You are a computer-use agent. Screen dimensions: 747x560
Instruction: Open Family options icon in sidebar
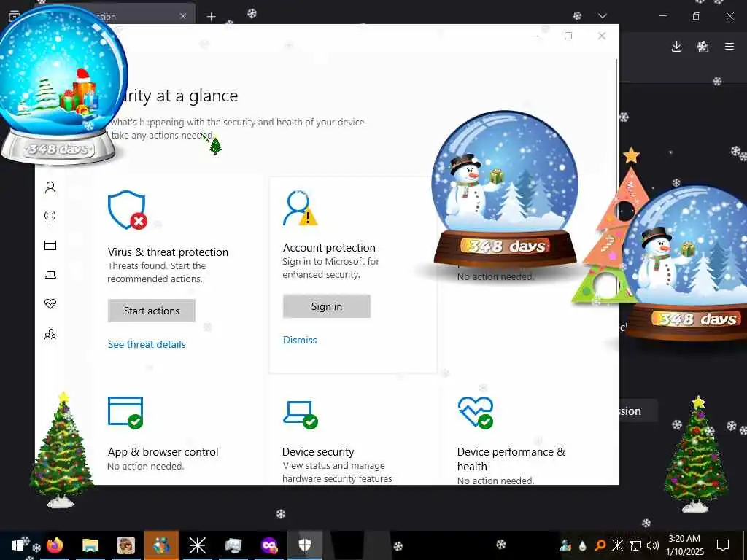click(50, 334)
